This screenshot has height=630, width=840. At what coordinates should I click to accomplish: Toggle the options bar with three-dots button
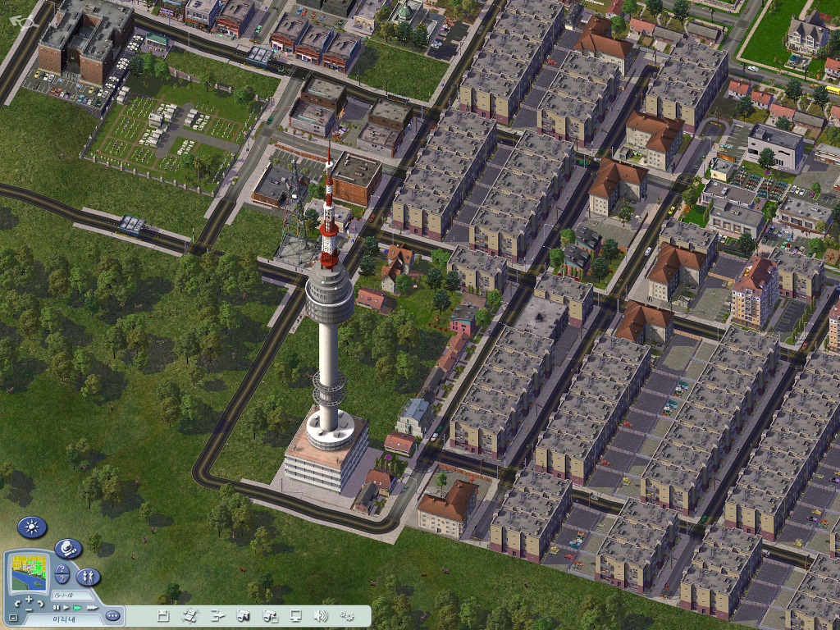(112, 615)
